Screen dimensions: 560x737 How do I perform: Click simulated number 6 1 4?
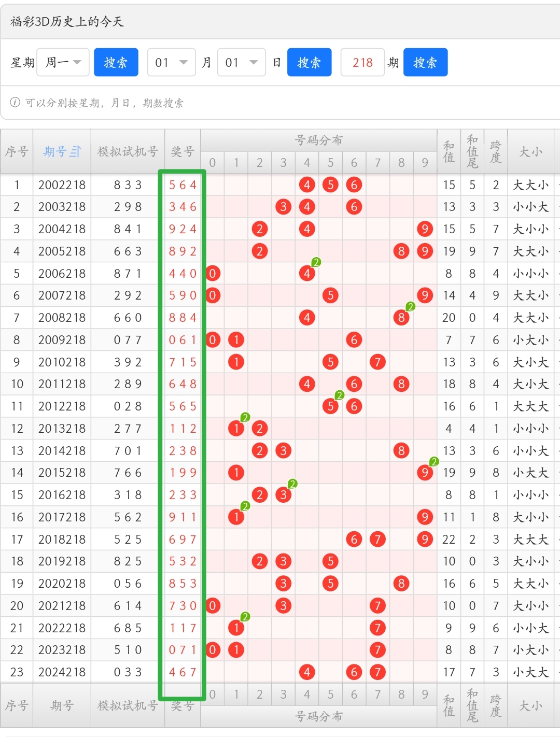pos(128,606)
